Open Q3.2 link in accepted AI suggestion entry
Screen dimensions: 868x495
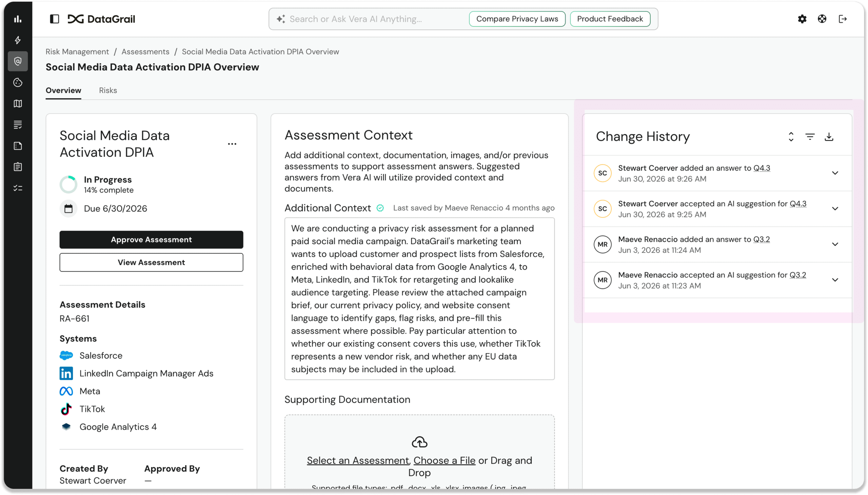tap(797, 275)
